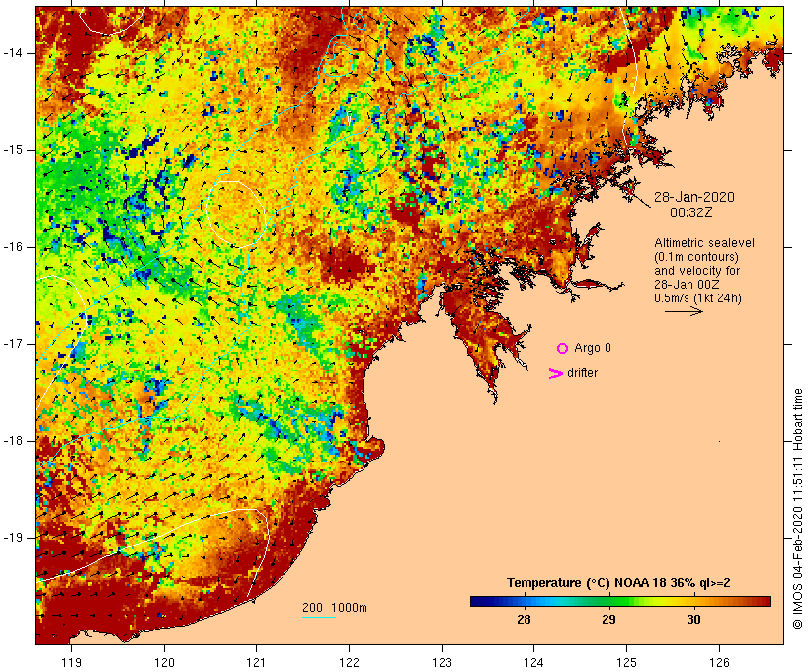Image resolution: width=810 pixels, height=672 pixels.
Task: Click the '0.5m/s (1kt 24h)' text
Action: (697, 298)
